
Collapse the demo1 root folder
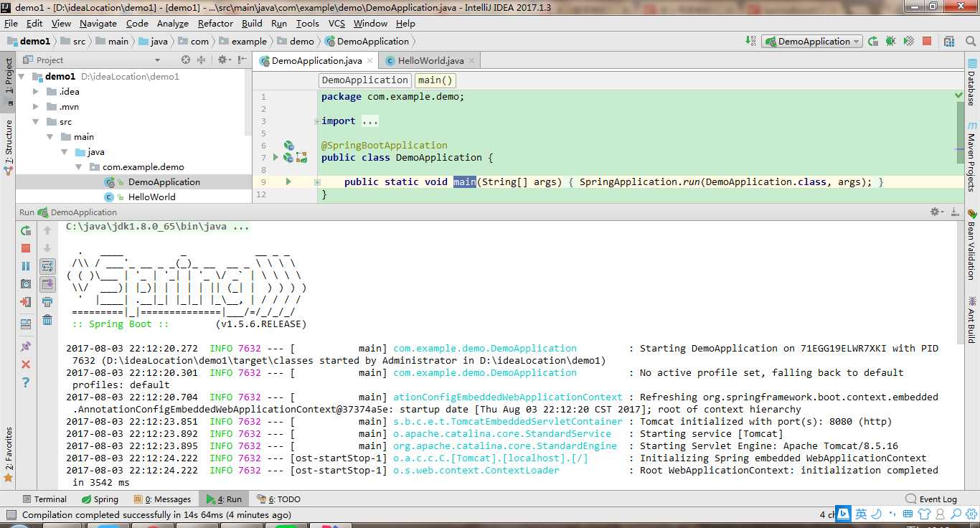pyautogui.click(x=21, y=76)
